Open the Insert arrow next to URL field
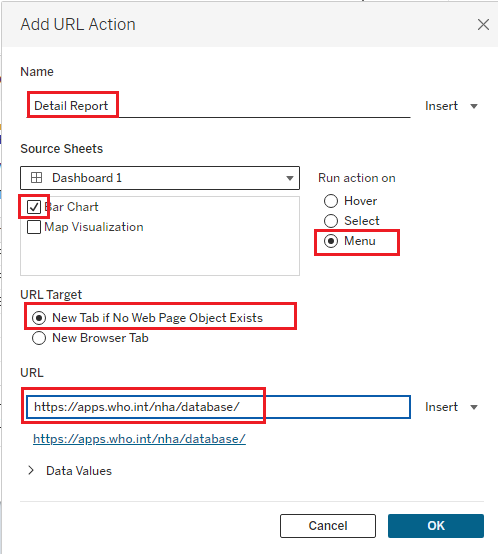The width and height of the screenshot is (498, 554). pos(474,407)
